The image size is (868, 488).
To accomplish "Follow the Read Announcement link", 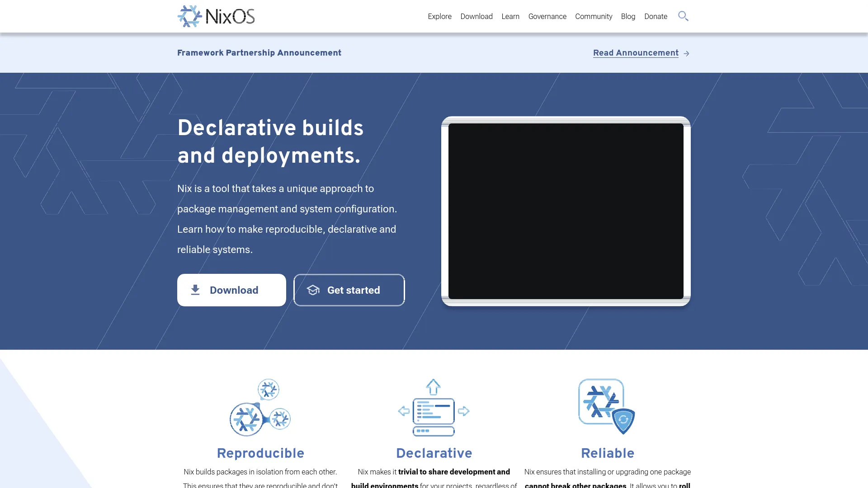I will (x=636, y=53).
